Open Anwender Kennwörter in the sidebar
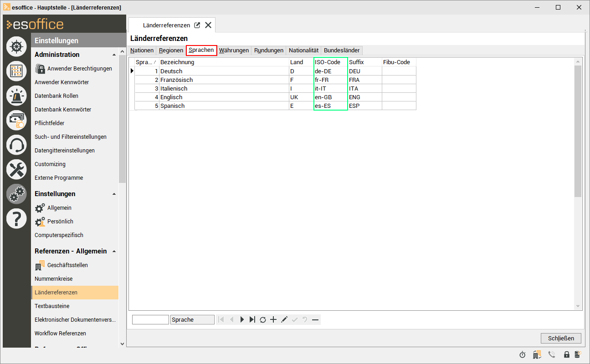590x364 pixels. tap(62, 82)
